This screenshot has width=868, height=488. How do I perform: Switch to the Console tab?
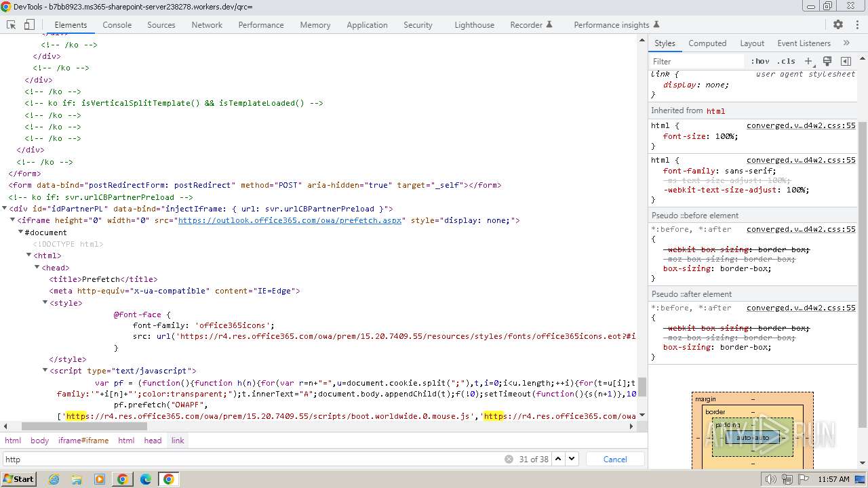(x=117, y=24)
